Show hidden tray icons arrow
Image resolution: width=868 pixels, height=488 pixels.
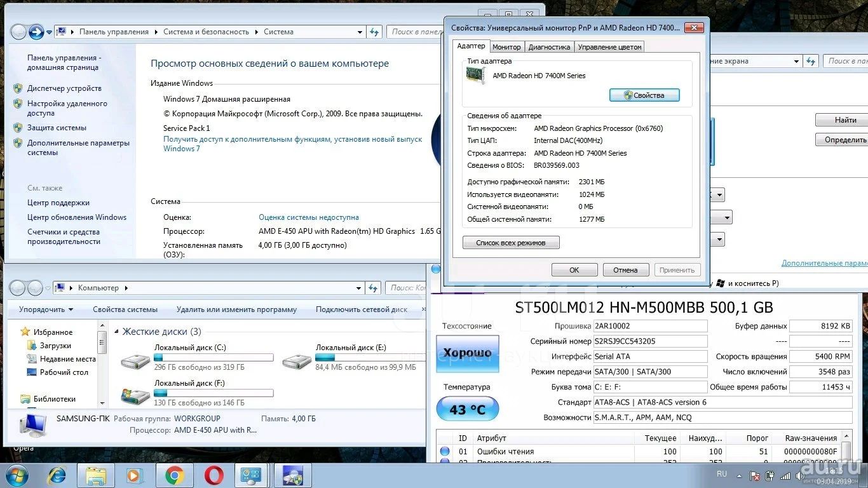(739, 475)
